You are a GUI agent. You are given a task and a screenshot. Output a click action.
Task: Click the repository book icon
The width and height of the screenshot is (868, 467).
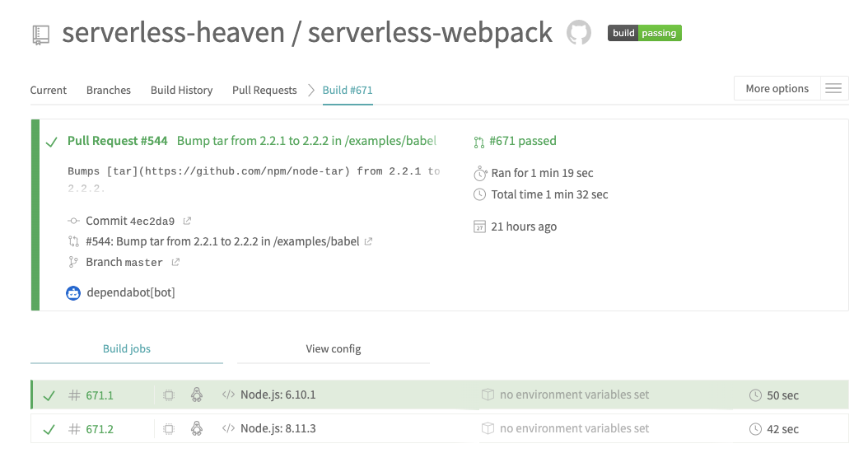pyautogui.click(x=41, y=35)
